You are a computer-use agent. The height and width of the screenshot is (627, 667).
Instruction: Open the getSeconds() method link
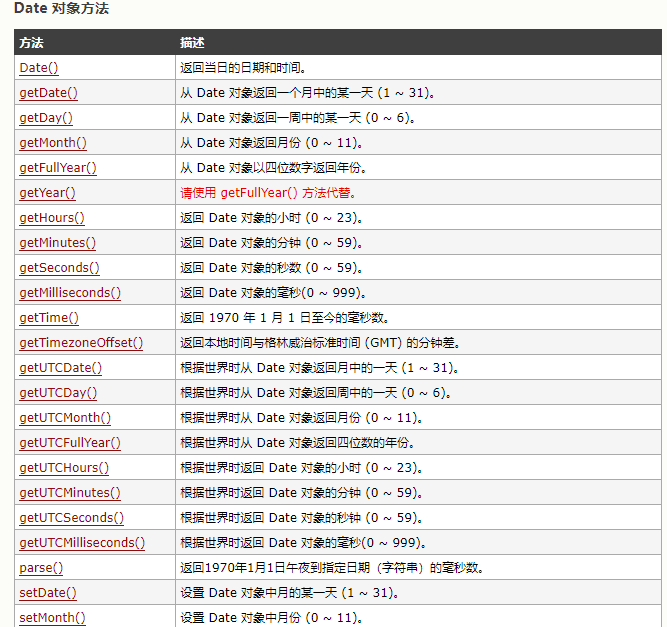pos(59,268)
